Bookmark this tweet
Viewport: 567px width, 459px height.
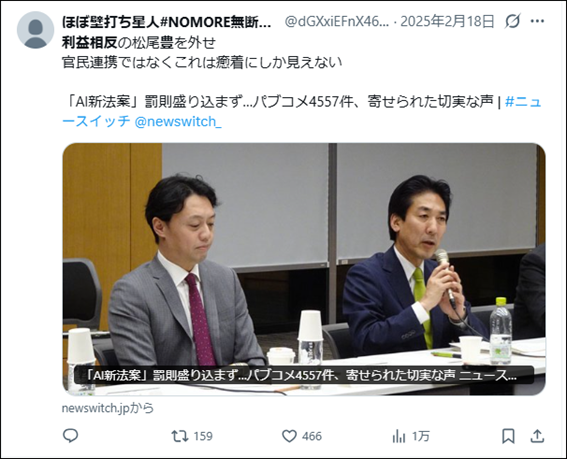pyautogui.click(x=508, y=436)
